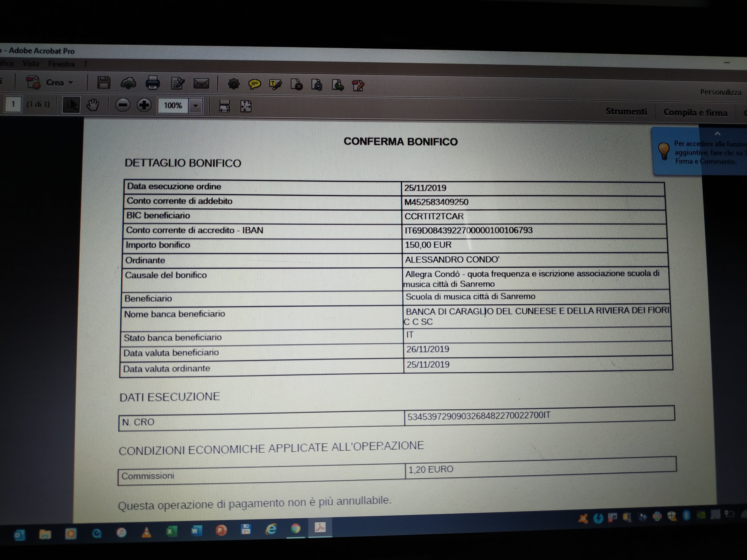Open the Strumenti panel
747x560 pixels.
(626, 111)
